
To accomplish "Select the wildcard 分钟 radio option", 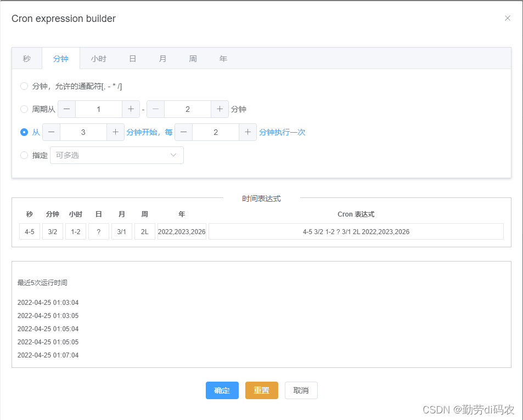I will coord(24,86).
